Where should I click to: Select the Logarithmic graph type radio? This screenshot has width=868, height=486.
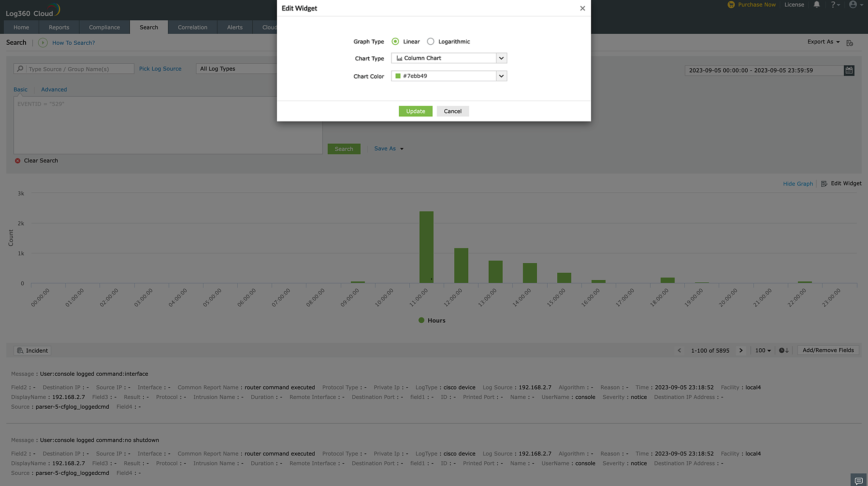pos(431,42)
